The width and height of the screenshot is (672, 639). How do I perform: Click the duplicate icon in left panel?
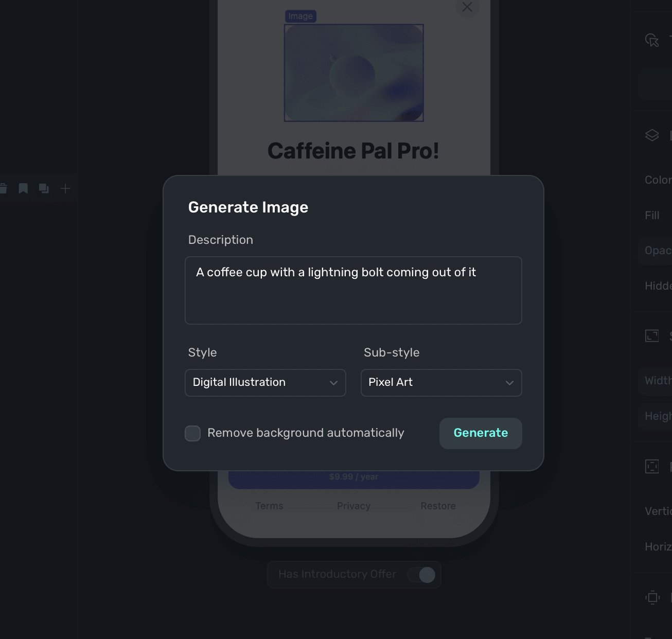point(44,188)
